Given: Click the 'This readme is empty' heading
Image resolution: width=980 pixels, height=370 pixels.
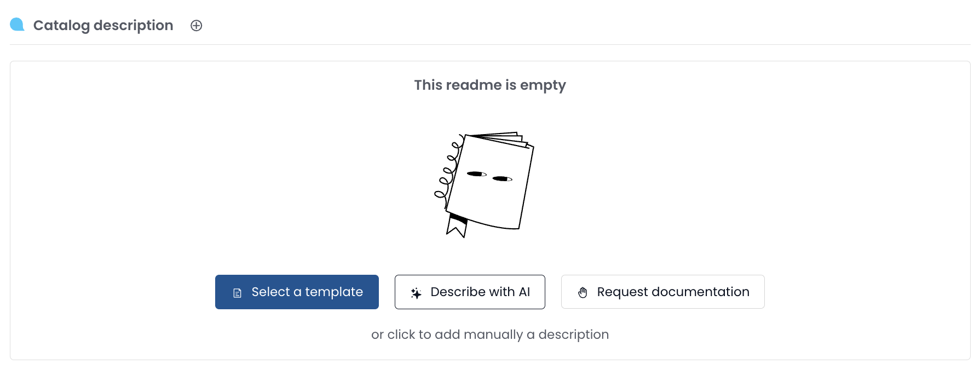Looking at the screenshot, I should [490, 85].
